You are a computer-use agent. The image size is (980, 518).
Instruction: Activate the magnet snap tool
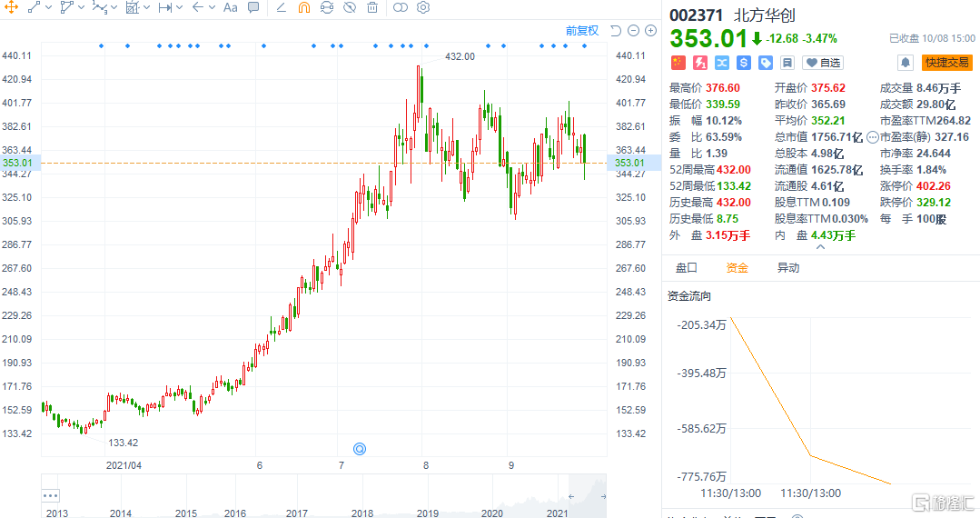pos(303,7)
